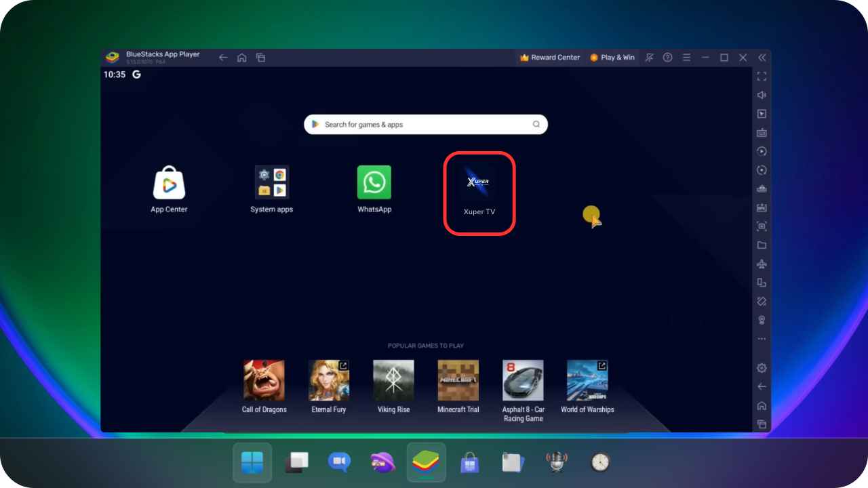Click the Play & Win button
The width and height of the screenshot is (868, 488).
coord(612,57)
